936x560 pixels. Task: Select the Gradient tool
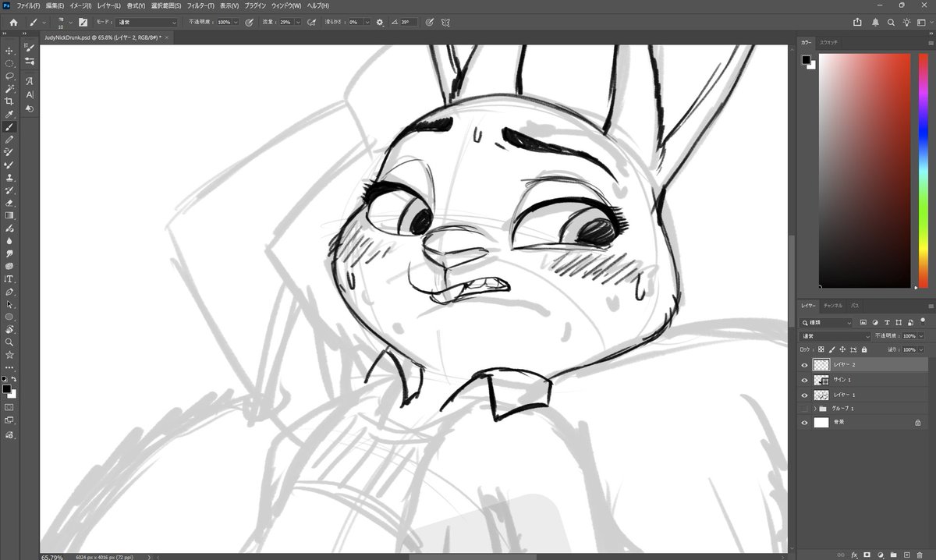(9, 215)
